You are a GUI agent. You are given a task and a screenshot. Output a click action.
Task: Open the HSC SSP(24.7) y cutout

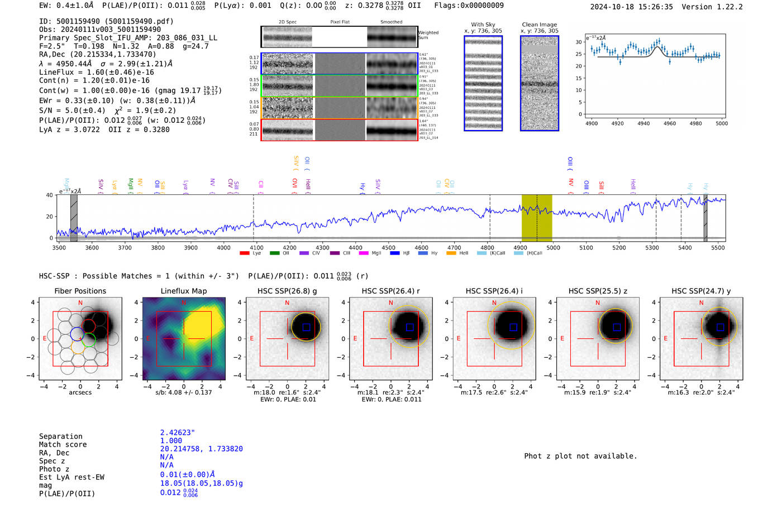pos(702,339)
